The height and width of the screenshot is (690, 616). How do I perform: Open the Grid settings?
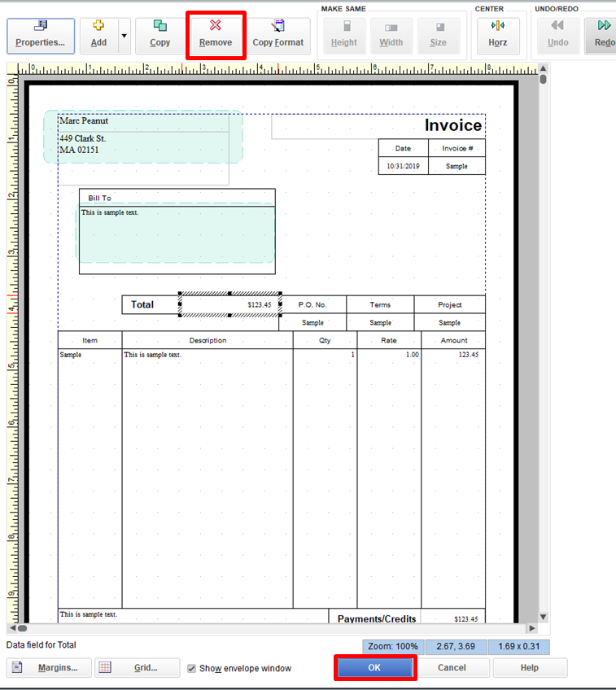pyautogui.click(x=138, y=667)
